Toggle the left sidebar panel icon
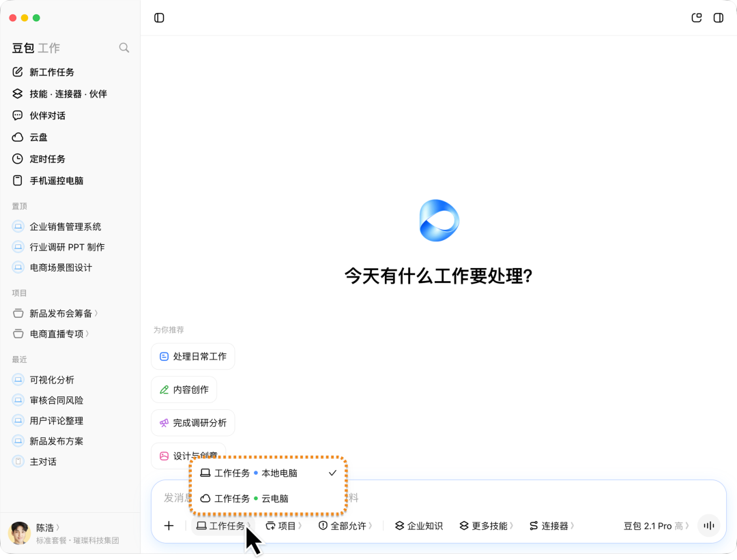The height and width of the screenshot is (560, 737). click(x=159, y=18)
